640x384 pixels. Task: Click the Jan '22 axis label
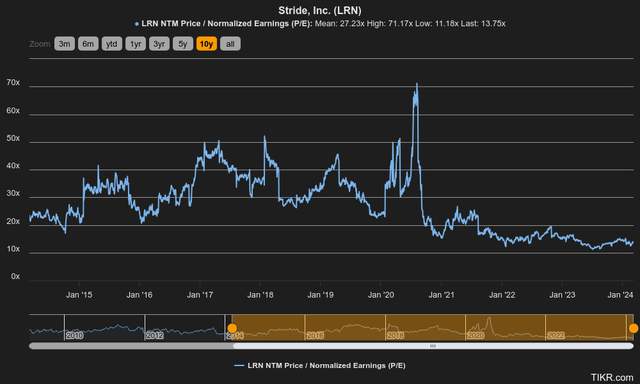click(502, 295)
